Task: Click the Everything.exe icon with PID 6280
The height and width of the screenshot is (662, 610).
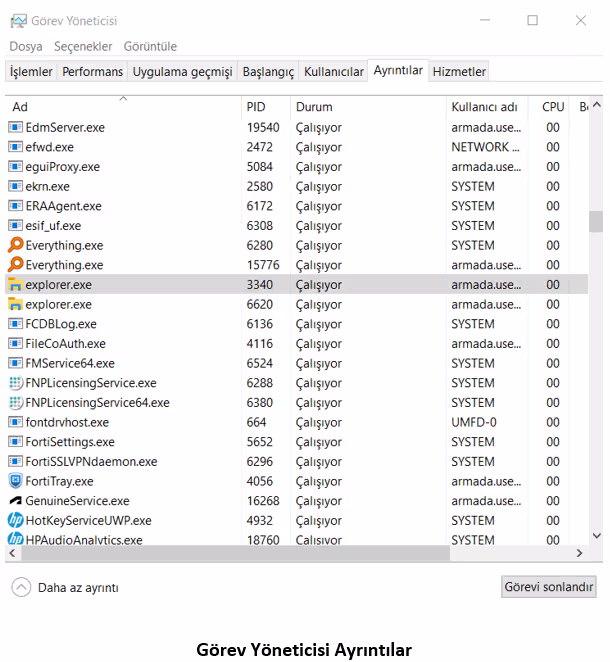Action: [x=15, y=245]
